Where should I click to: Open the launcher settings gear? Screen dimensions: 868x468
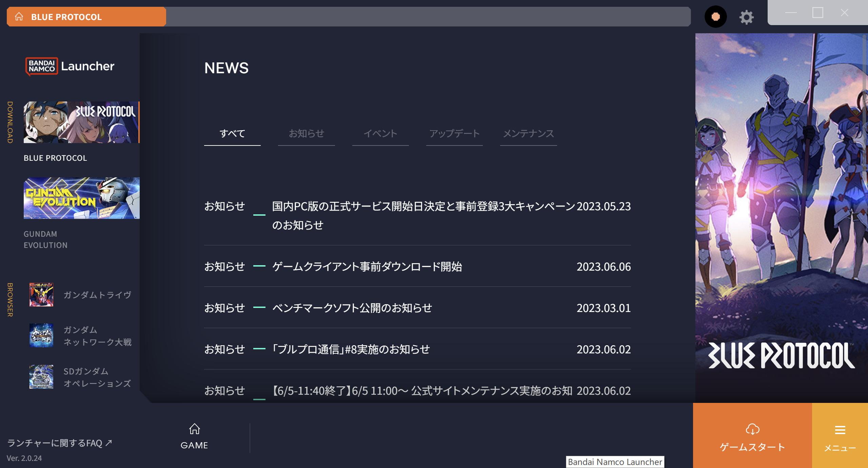point(746,17)
